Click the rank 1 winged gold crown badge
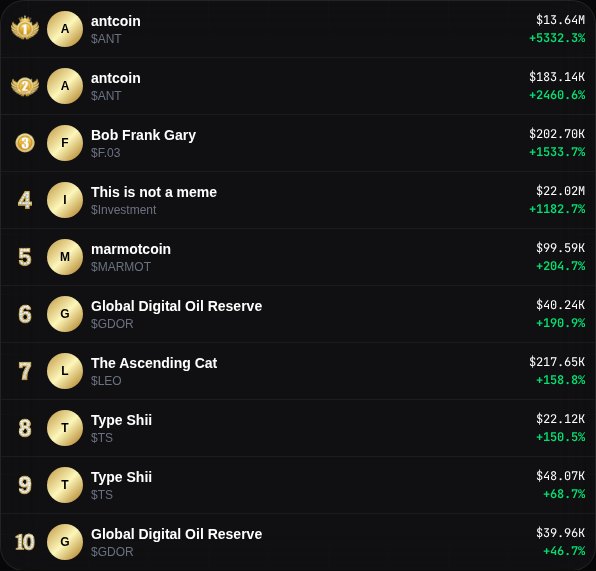This screenshot has height=571, width=596. pyautogui.click(x=25, y=28)
